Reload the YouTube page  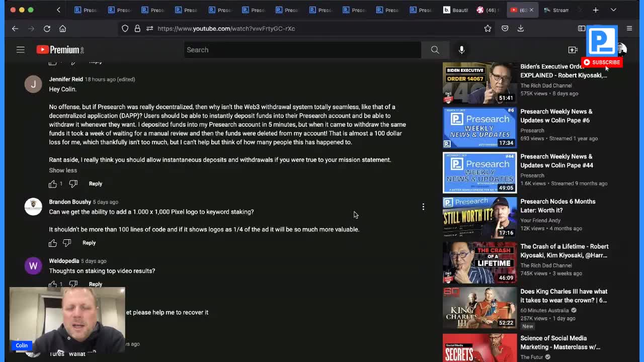(x=47, y=29)
